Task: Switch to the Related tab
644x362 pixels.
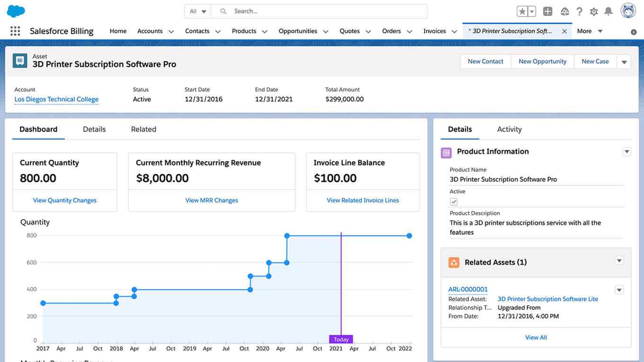Action: pos(143,129)
